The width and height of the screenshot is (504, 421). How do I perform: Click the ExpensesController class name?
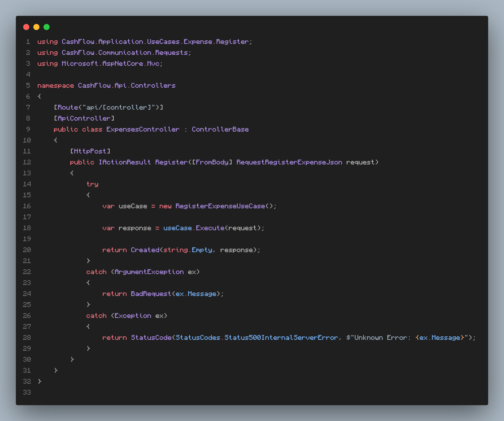tap(142, 129)
